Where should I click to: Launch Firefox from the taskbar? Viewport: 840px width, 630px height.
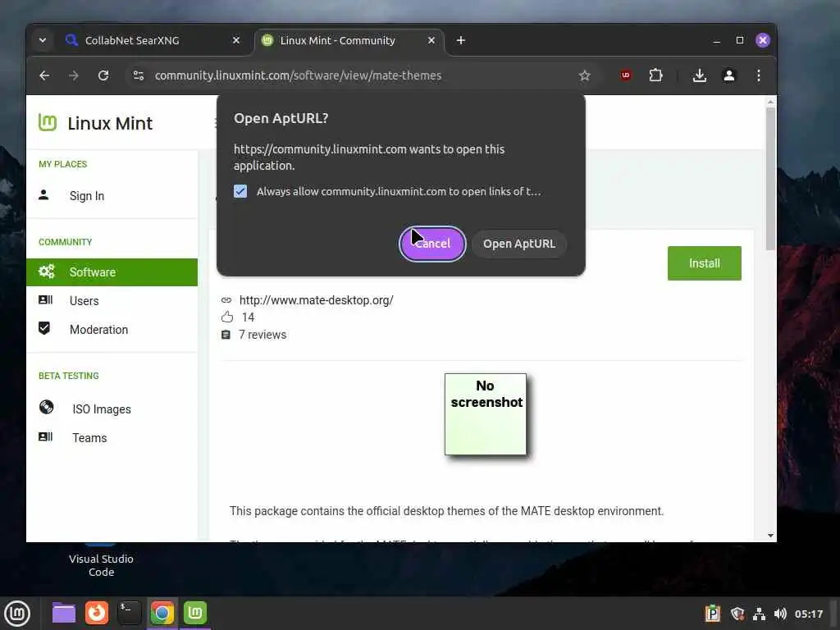click(97, 613)
